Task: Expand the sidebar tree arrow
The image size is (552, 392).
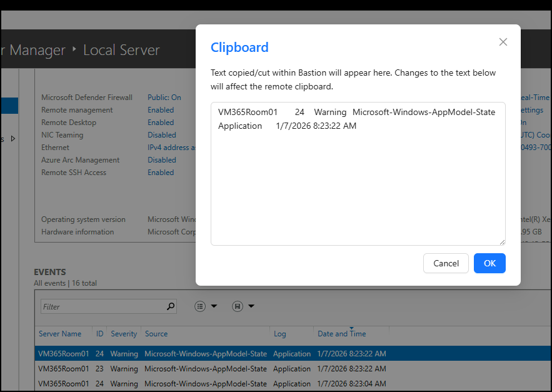Action: point(13,138)
